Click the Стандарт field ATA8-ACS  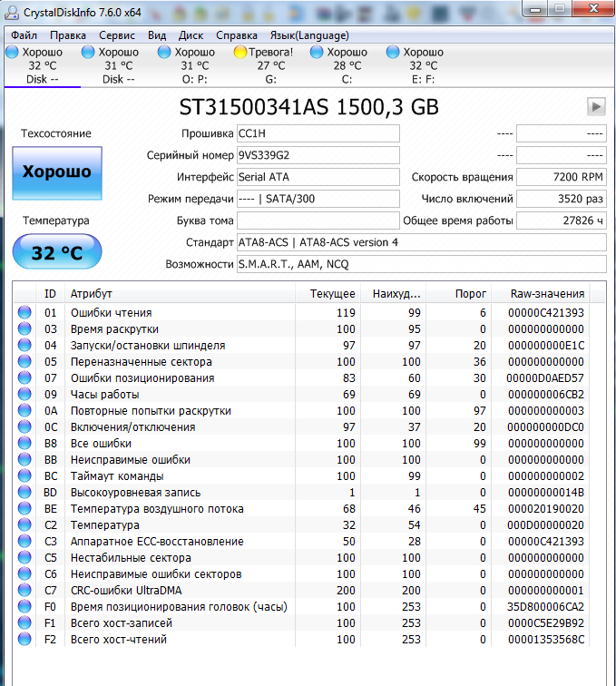[x=421, y=242]
